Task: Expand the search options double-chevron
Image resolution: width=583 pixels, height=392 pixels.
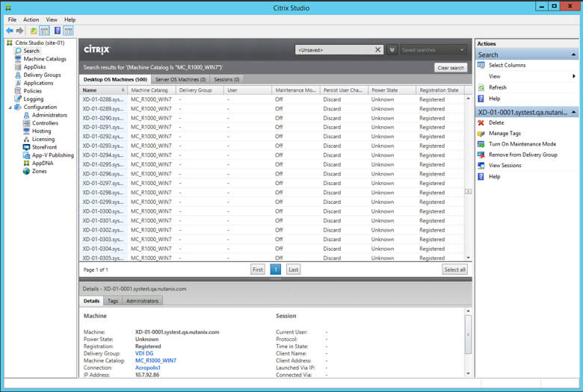Action: coord(392,50)
